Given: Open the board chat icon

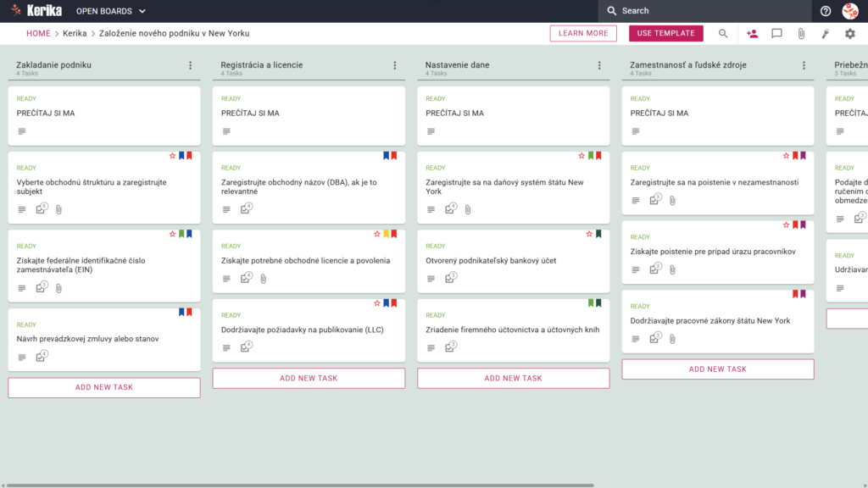Looking at the screenshot, I should click(776, 34).
